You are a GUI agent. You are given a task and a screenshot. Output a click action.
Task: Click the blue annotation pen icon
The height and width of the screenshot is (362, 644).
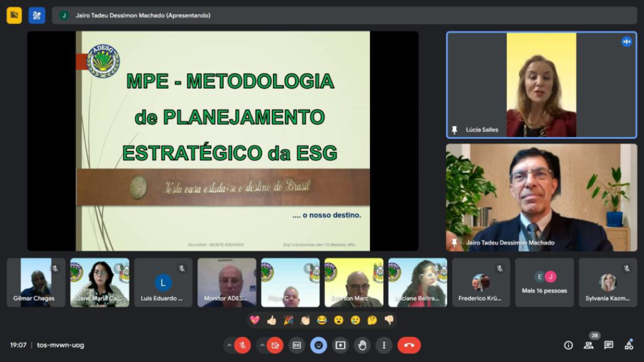pos(36,15)
